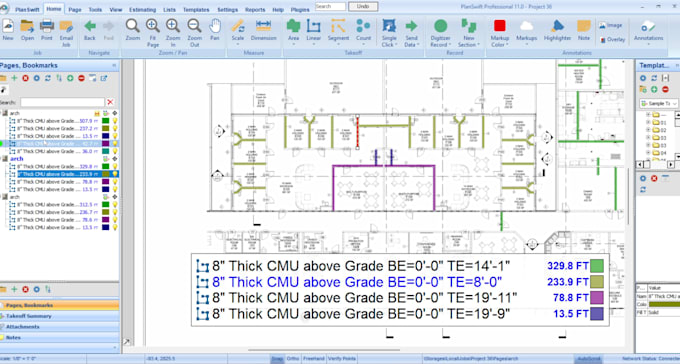Viewport: 680px width, 364px height.
Task: Toggle lightbulb for the 236.7 takeoff row
Action: [x=115, y=212]
